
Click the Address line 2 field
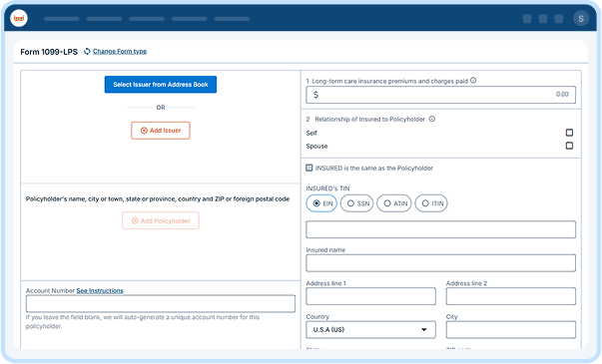tap(511, 296)
